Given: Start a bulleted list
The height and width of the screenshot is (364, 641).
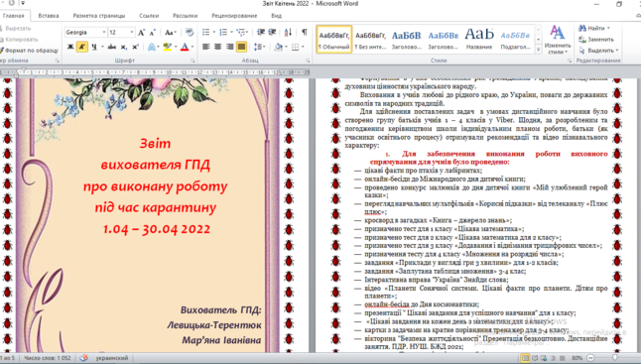Looking at the screenshot, I should (206, 32).
